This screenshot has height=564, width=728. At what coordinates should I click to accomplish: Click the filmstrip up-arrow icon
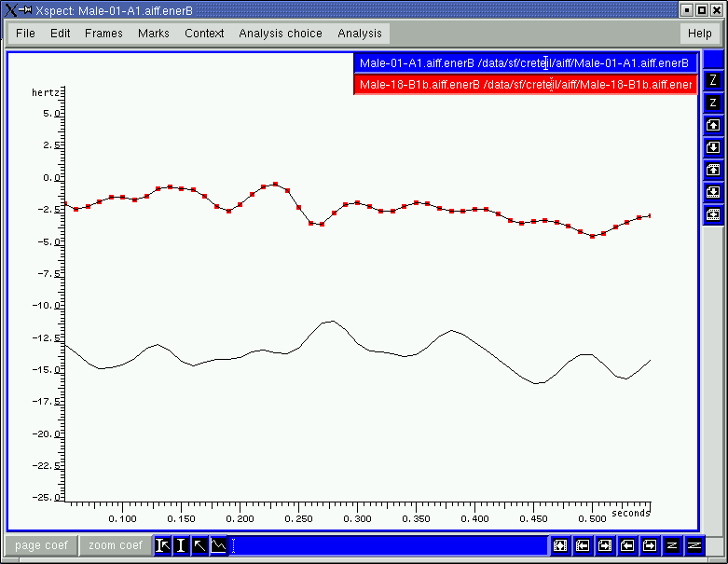(713, 170)
